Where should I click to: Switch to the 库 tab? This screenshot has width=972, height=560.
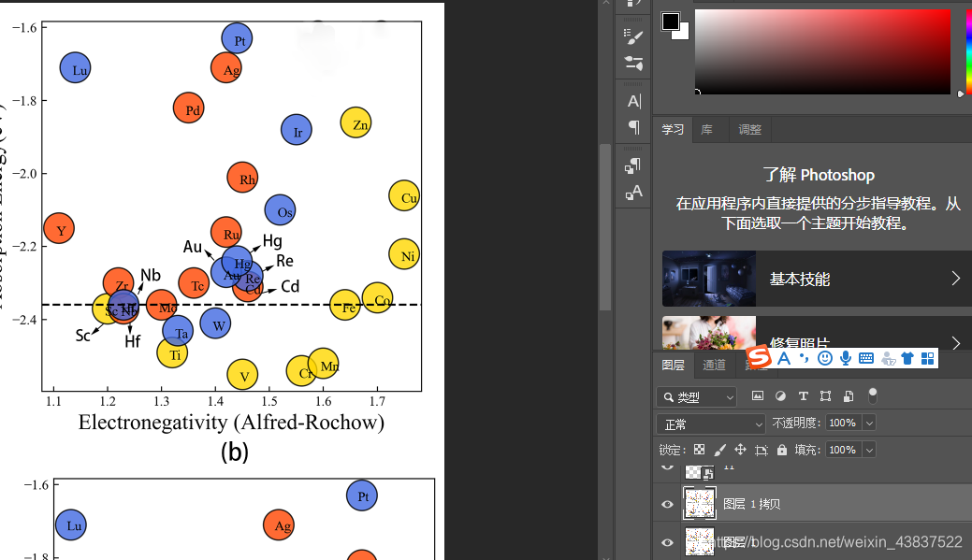(x=706, y=129)
